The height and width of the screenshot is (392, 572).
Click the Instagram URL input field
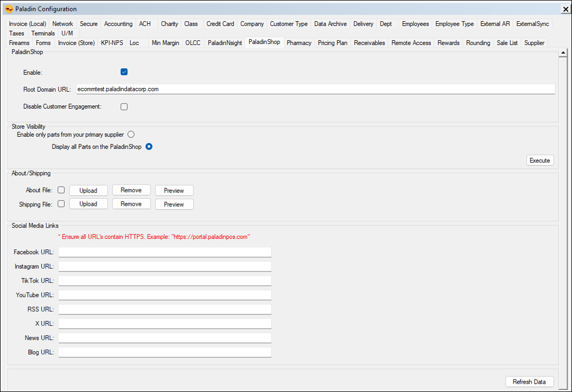(x=165, y=267)
